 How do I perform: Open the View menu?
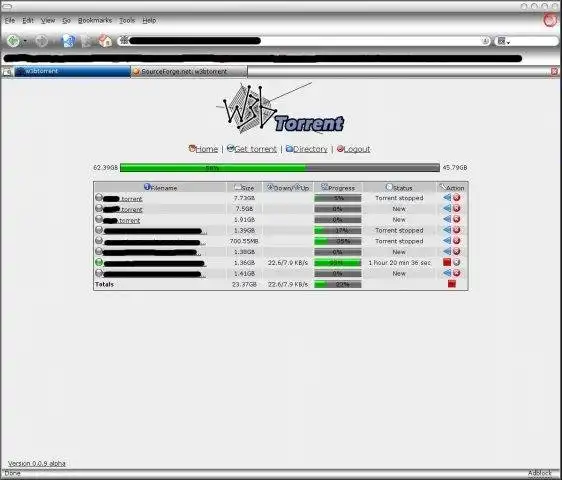48,20
